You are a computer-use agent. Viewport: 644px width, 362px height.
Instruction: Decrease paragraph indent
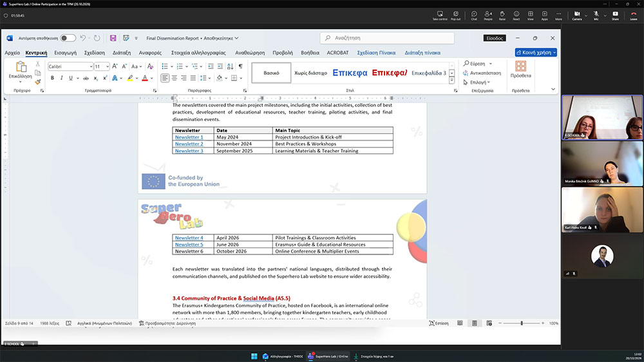211,66
